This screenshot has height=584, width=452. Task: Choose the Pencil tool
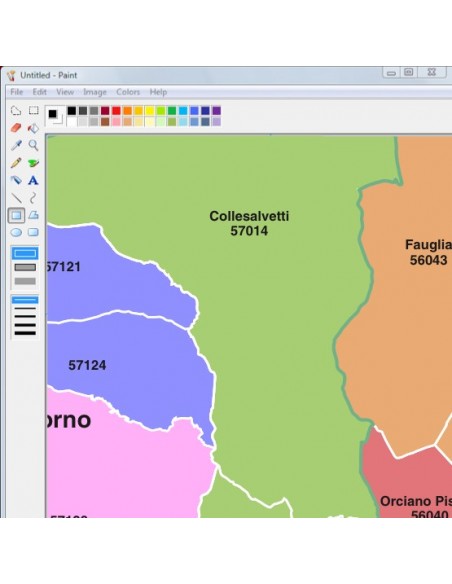16,163
